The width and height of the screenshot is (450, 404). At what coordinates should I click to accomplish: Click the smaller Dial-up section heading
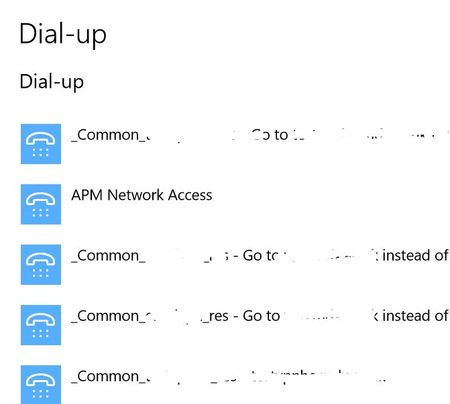coord(52,82)
